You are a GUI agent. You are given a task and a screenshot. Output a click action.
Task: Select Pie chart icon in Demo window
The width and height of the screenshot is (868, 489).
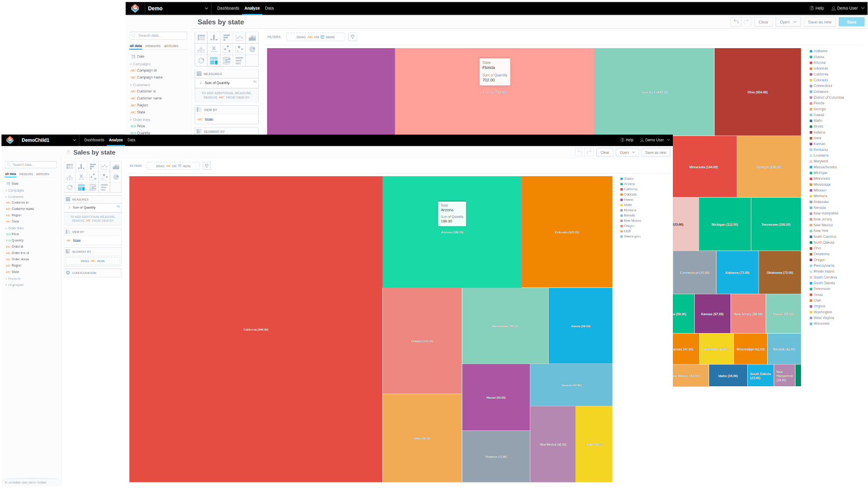coord(252,49)
